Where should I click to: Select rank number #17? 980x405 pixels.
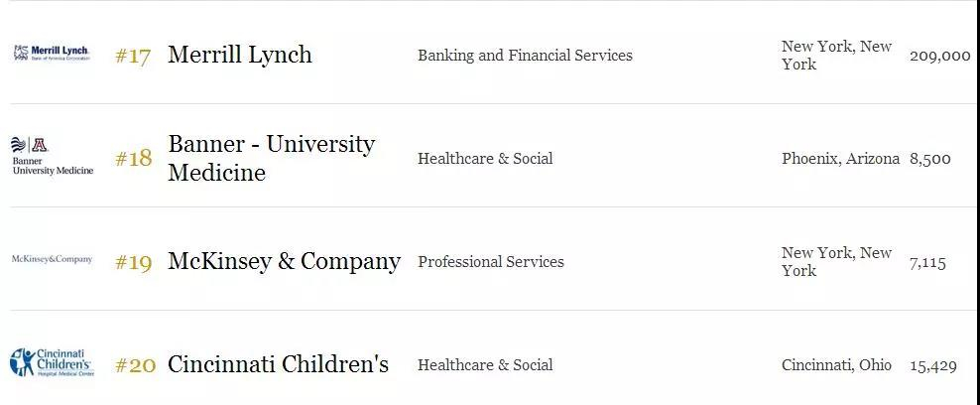(133, 57)
